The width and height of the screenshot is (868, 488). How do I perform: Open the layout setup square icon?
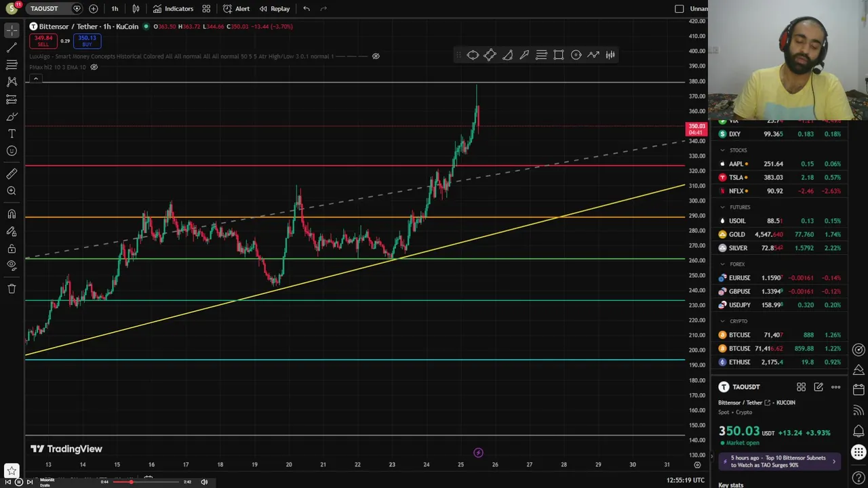point(679,9)
